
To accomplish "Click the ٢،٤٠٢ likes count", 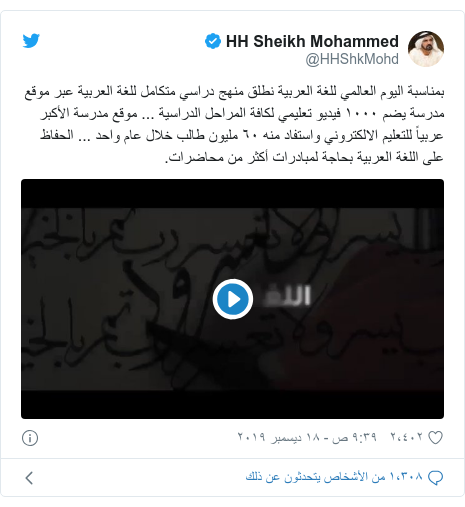I will (x=407, y=437).
